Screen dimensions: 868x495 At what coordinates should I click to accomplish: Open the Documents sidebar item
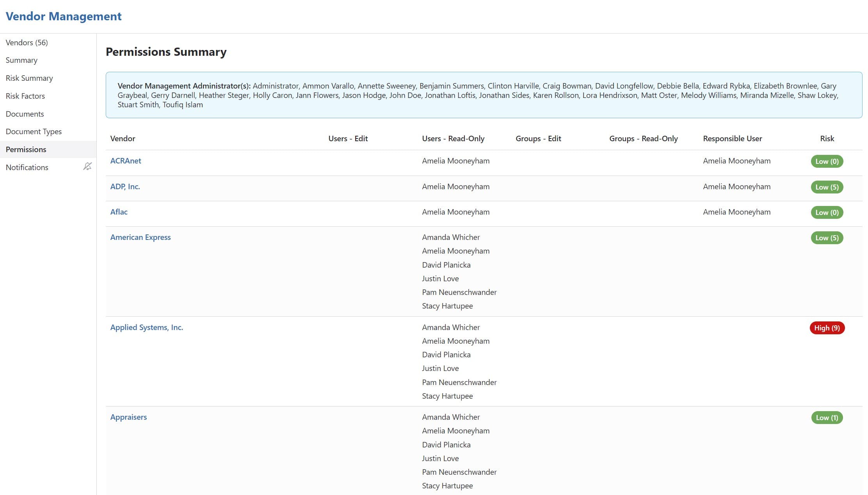(25, 114)
